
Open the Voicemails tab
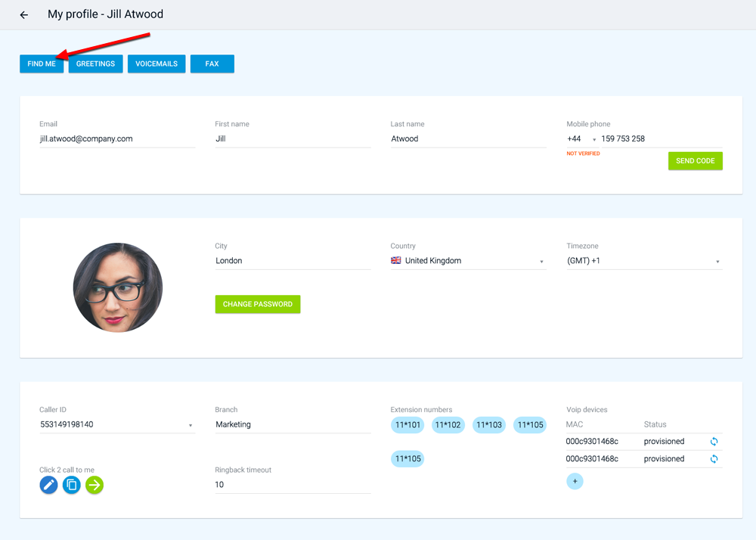156,64
